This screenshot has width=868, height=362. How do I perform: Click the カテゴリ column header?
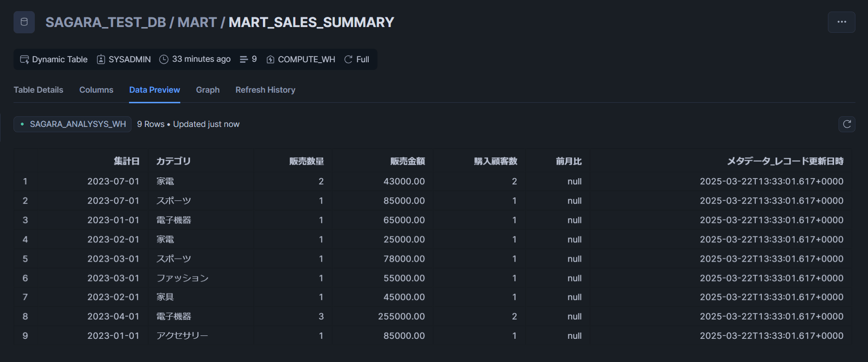click(174, 161)
